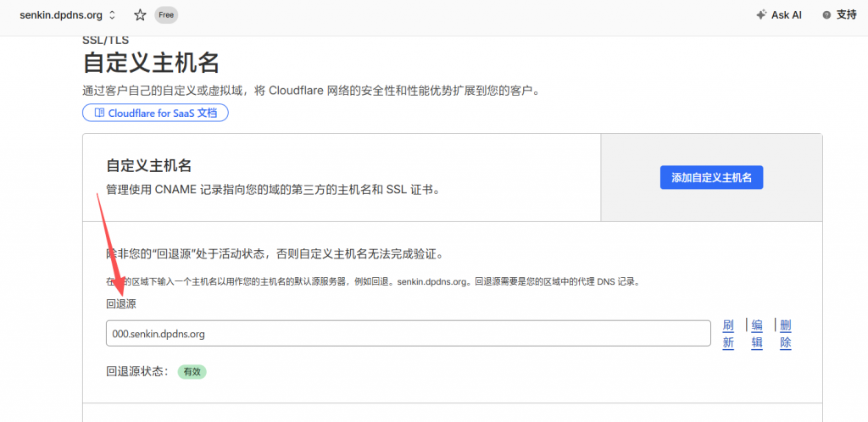
Task: Open the domain switcher up-down chevron
Action: [113, 15]
